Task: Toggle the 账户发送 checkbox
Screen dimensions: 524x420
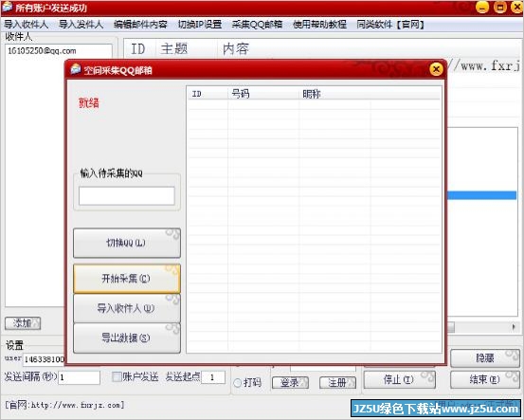Action: [x=117, y=377]
